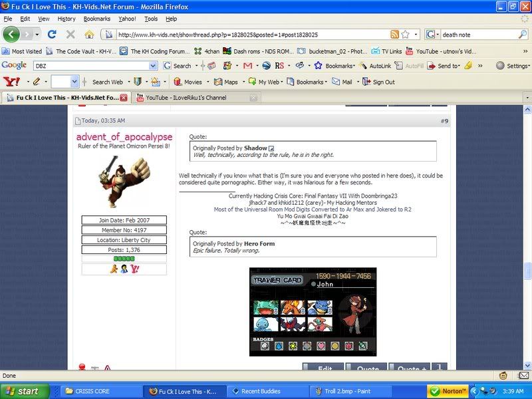This screenshot has height=399, width=532.
Task: Expand back/forward history dropdown arrow
Action: click(x=37, y=35)
